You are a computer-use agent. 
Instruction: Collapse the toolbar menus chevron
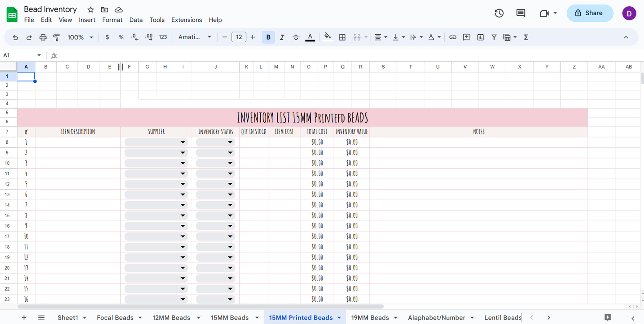point(626,37)
